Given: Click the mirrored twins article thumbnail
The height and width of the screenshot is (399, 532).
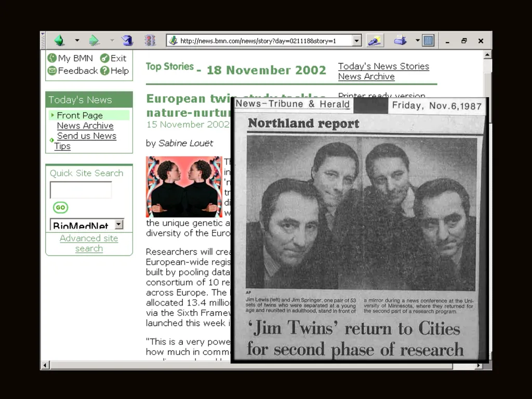Looking at the screenshot, I should click(184, 187).
